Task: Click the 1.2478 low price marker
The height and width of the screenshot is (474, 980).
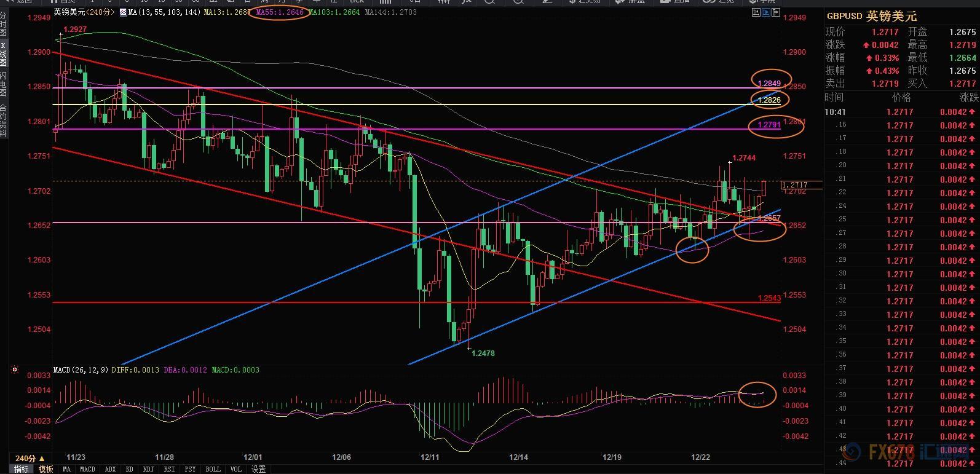Action: (x=483, y=354)
